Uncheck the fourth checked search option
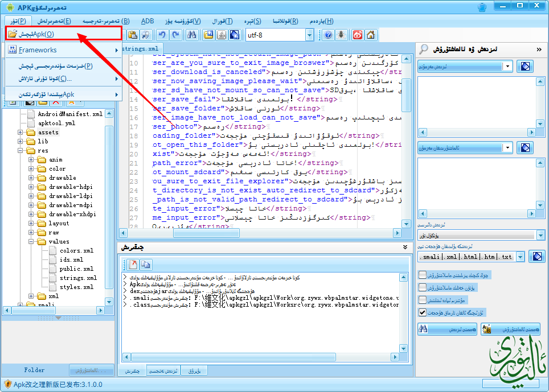Viewport: 549px width, 392px height. coord(423,312)
